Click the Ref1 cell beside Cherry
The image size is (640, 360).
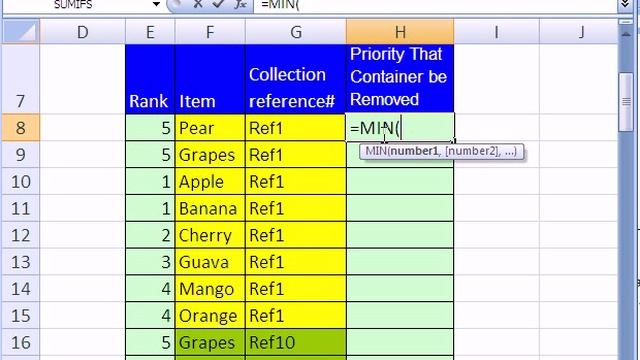(x=296, y=235)
